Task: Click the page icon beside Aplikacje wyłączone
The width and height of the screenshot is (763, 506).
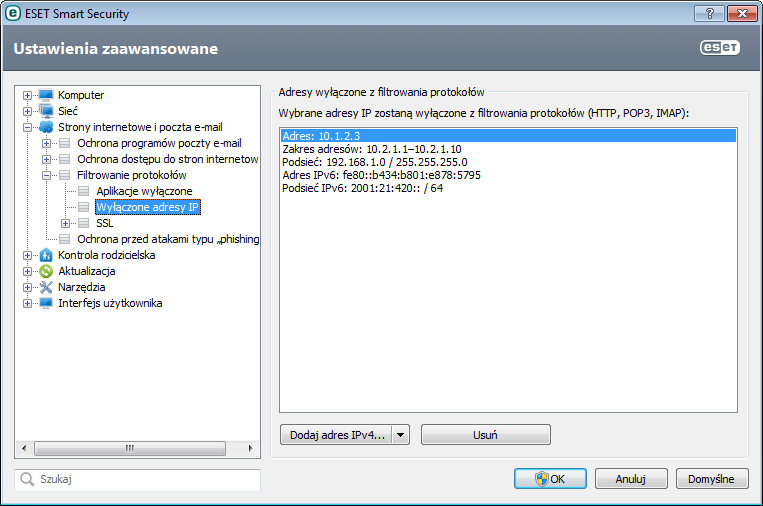Action: (84, 191)
